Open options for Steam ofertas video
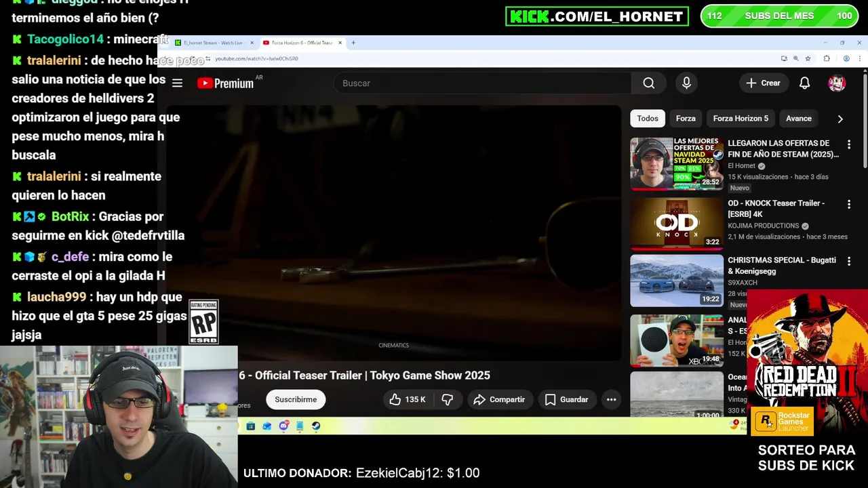The image size is (868, 488). (x=848, y=144)
